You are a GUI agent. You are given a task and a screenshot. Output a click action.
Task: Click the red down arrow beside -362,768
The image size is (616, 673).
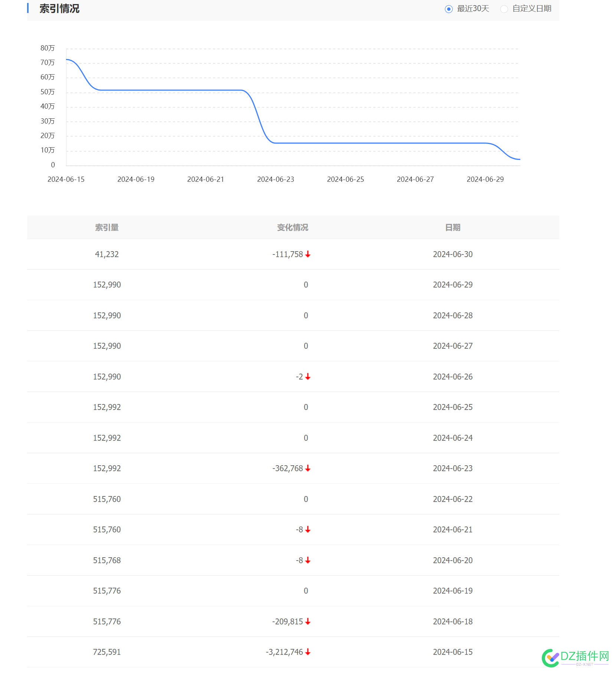[308, 468]
